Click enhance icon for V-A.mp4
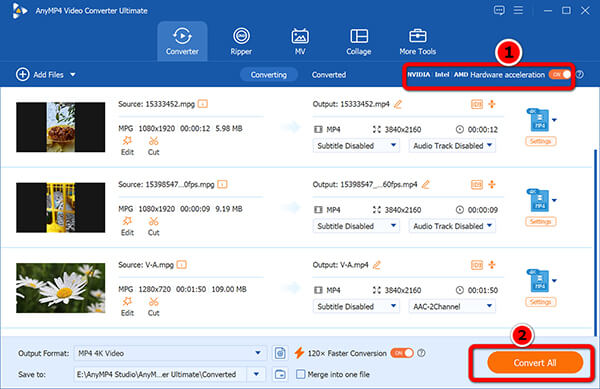Image resolution: width=600 pixels, height=389 pixels. pos(492,264)
